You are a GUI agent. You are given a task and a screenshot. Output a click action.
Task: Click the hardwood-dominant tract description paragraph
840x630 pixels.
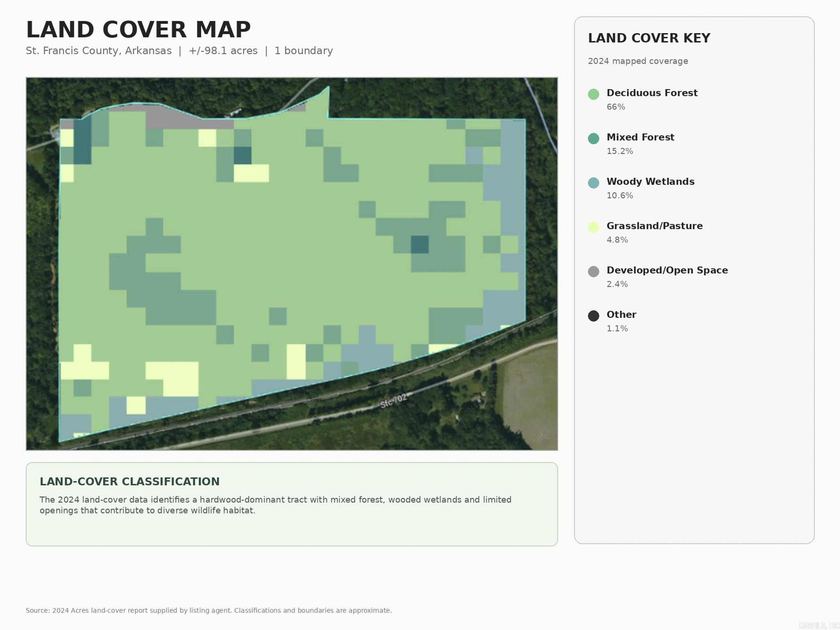[275, 505]
